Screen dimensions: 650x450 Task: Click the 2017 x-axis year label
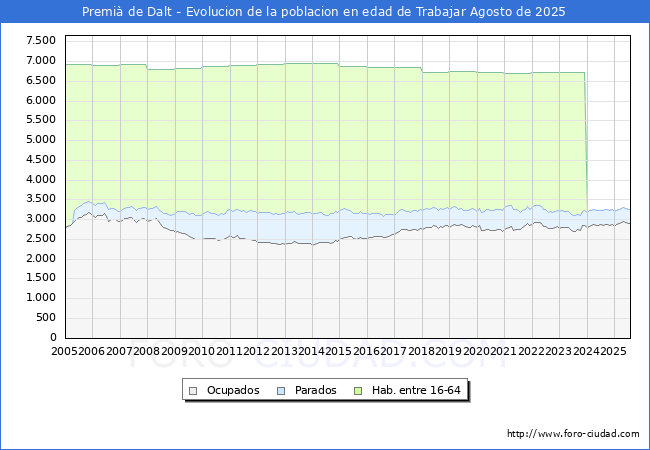pos(394,351)
